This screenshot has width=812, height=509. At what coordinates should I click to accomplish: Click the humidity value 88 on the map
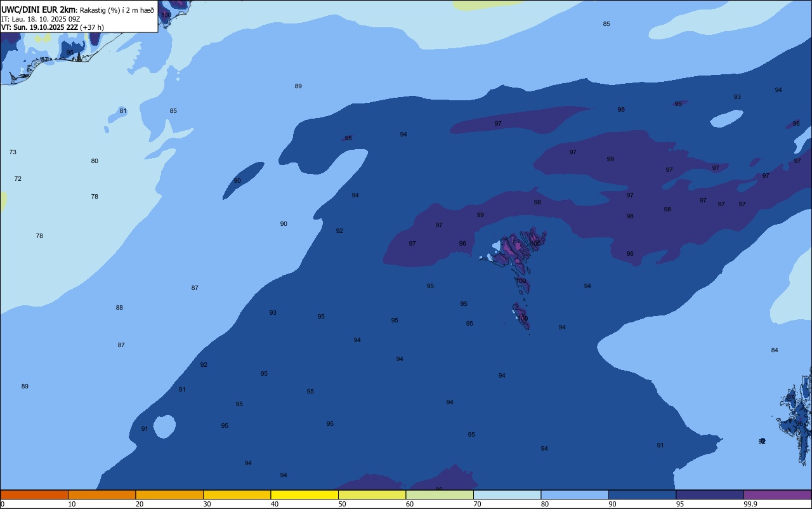[119, 308]
